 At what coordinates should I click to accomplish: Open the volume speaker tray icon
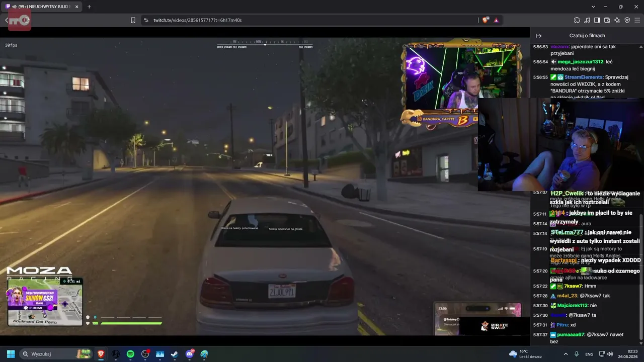click(x=610, y=354)
